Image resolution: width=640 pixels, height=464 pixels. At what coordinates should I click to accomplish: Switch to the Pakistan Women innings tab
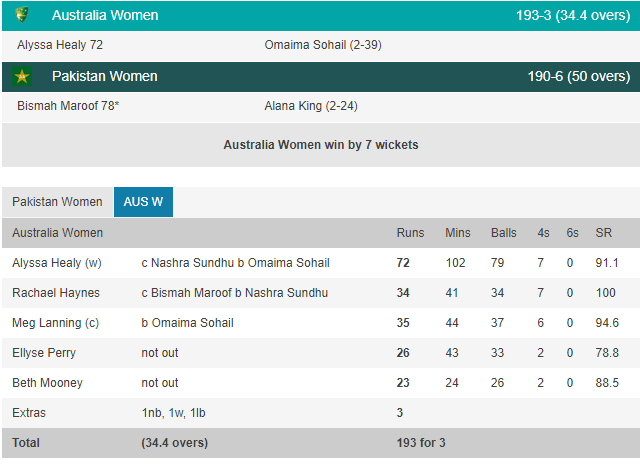click(57, 202)
